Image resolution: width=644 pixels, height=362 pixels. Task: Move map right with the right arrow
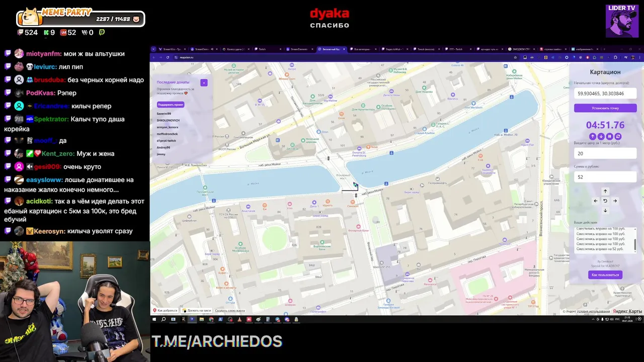click(615, 201)
